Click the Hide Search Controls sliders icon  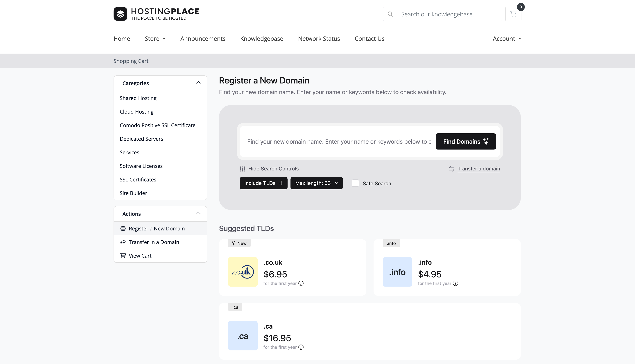pos(242,169)
